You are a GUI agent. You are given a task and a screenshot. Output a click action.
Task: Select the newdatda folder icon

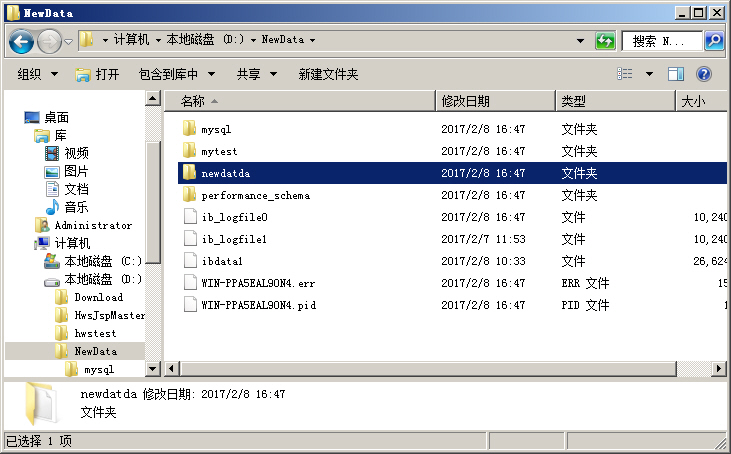click(x=189, y=172)
